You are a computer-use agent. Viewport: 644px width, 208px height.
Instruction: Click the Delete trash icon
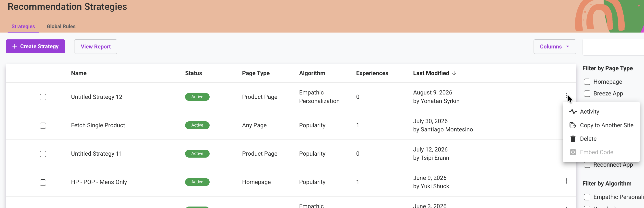click(573, 139)
